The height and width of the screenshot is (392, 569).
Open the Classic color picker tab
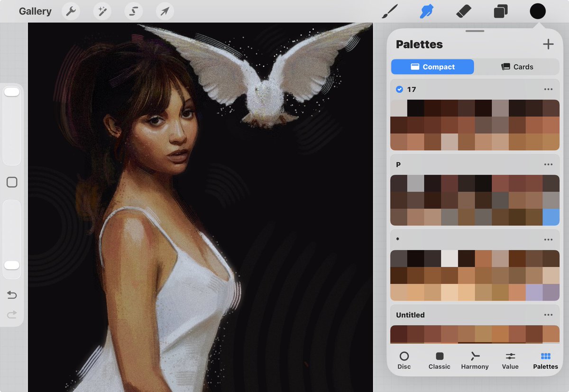[x=440, y=361]
